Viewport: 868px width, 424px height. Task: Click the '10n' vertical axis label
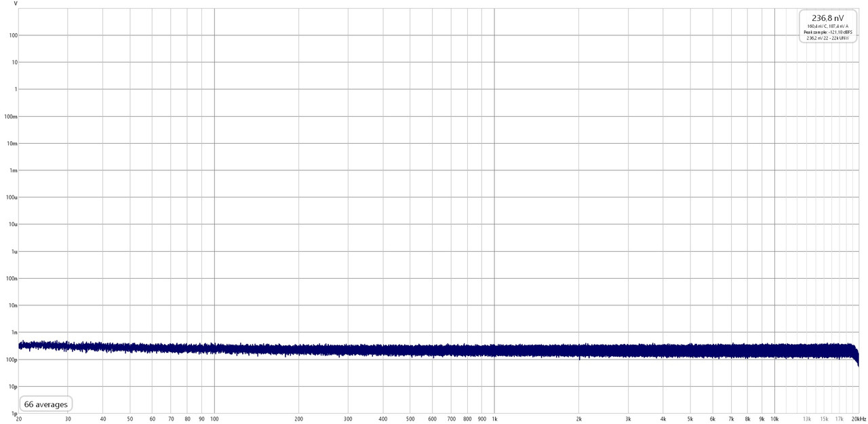click(x=12, y=305)
